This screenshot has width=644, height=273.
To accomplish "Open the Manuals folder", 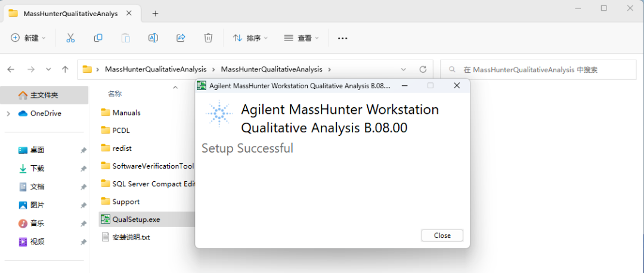I will coord(126,113).
